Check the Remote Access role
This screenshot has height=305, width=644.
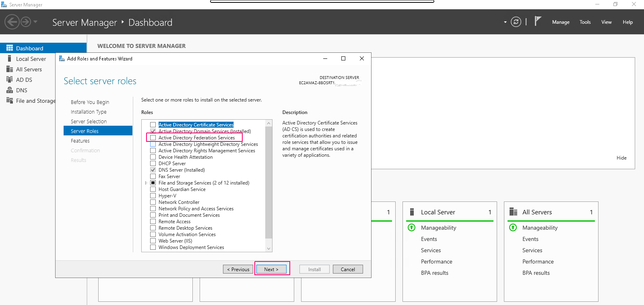153,222
